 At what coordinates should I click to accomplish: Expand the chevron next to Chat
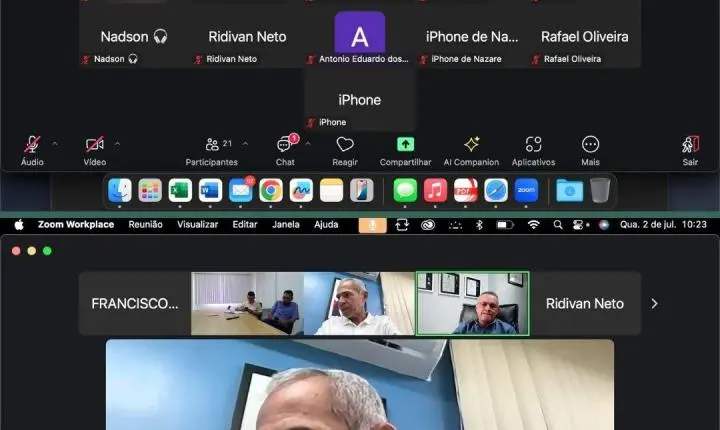click(307, 144)
